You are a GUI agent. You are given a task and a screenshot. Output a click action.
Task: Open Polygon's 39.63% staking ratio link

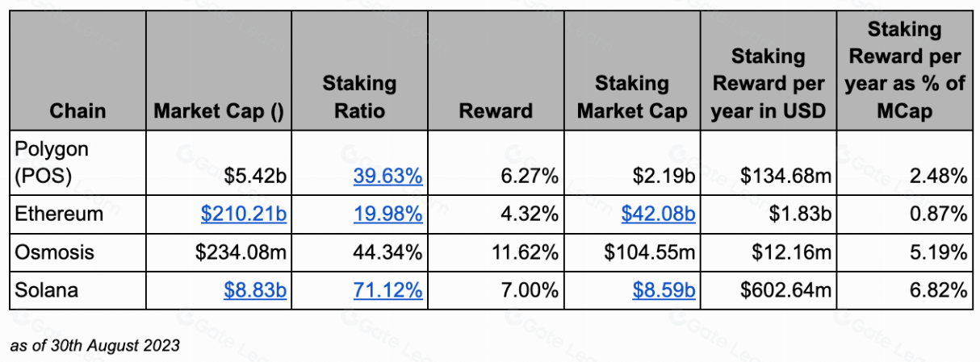(x=387, y=176)
